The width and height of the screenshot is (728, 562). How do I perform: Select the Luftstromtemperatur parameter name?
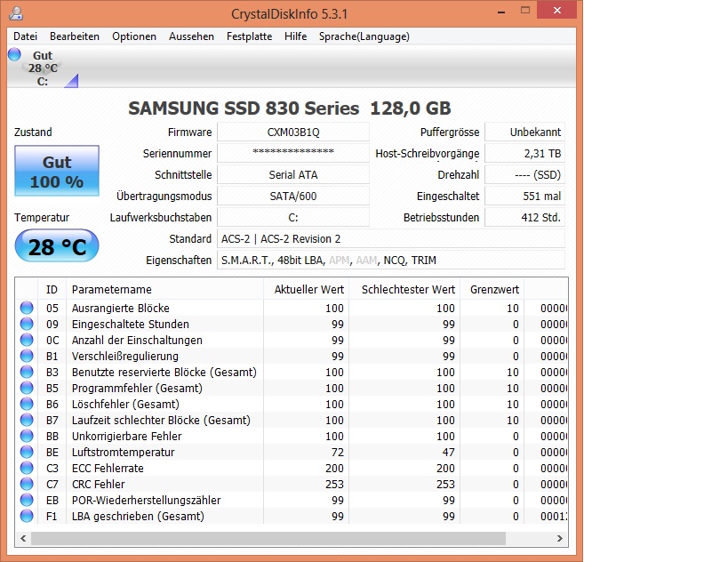point(123,453)
